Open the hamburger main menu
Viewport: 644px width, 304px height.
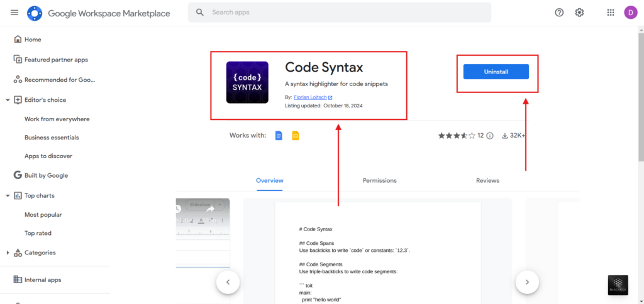[14, 13]
